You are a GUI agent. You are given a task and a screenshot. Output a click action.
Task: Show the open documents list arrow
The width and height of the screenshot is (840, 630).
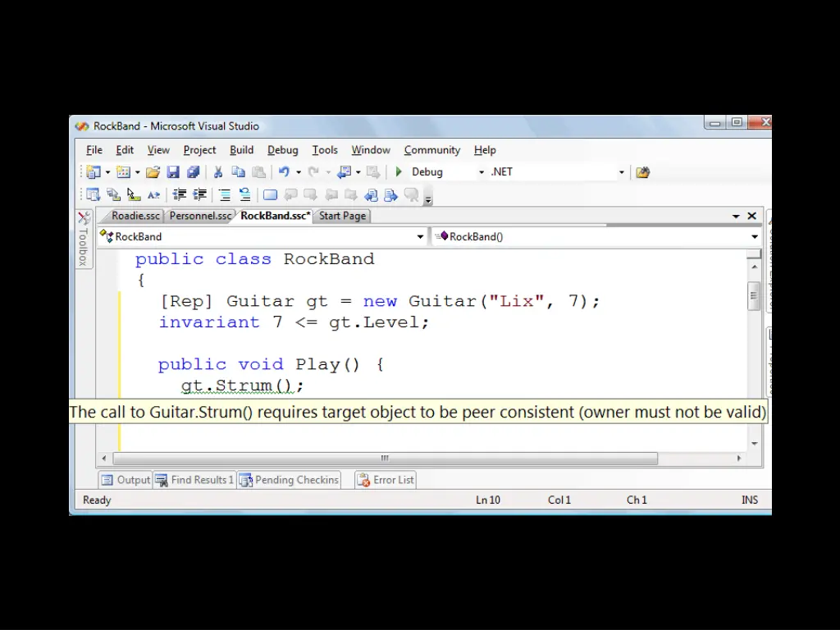(x=736, y=216)
